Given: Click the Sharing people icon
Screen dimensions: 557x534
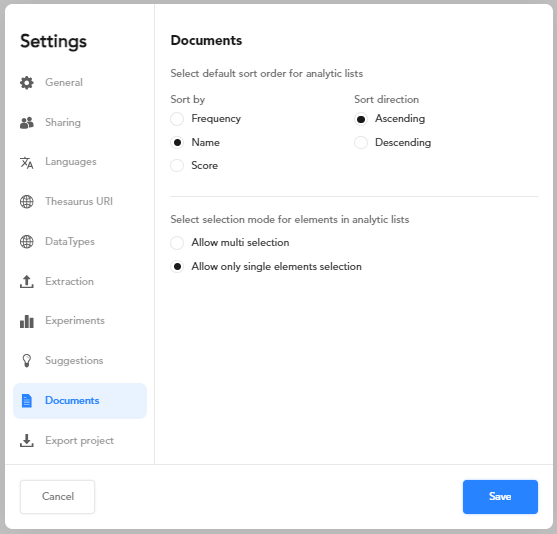Looking at the screenshot, I should [27, 123].
